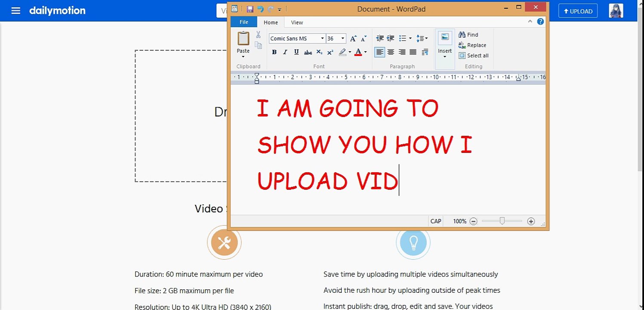Click 'File size: 2 GB maximum per file' text

184,291
